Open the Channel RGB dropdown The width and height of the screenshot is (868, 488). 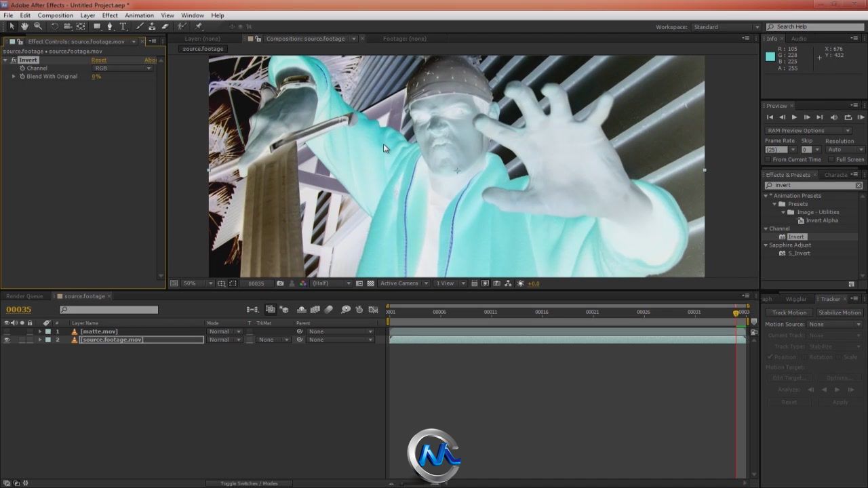[122, 68]
